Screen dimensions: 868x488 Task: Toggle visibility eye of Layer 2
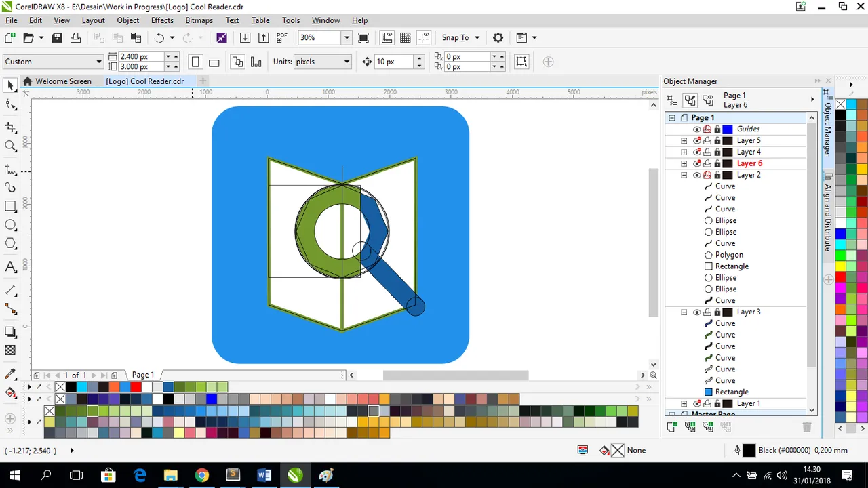[x=696, y=175]
